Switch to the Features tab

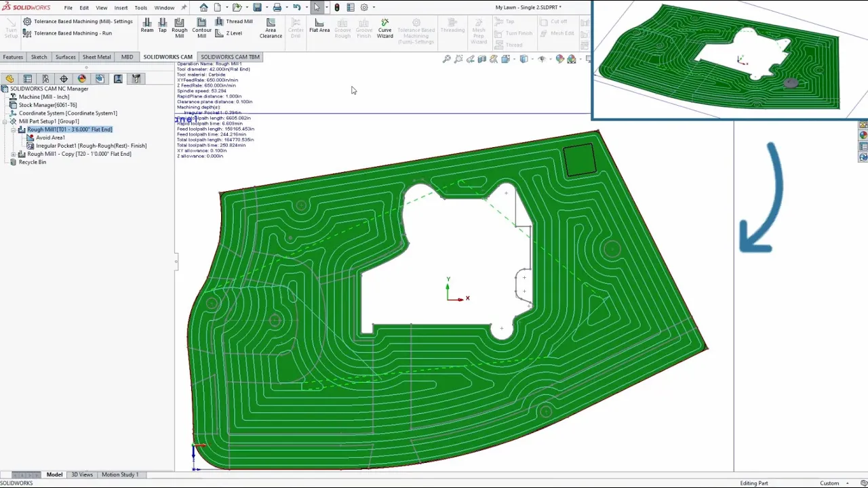tap(13, 57)
